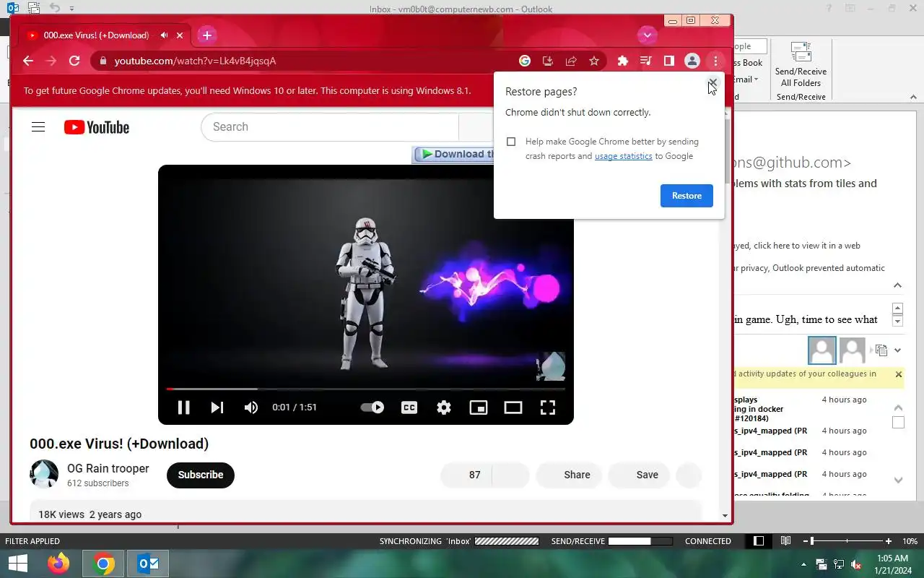The image size is (924, 578).
Task: Click the Restore button
Action: [x=687, y=196]
